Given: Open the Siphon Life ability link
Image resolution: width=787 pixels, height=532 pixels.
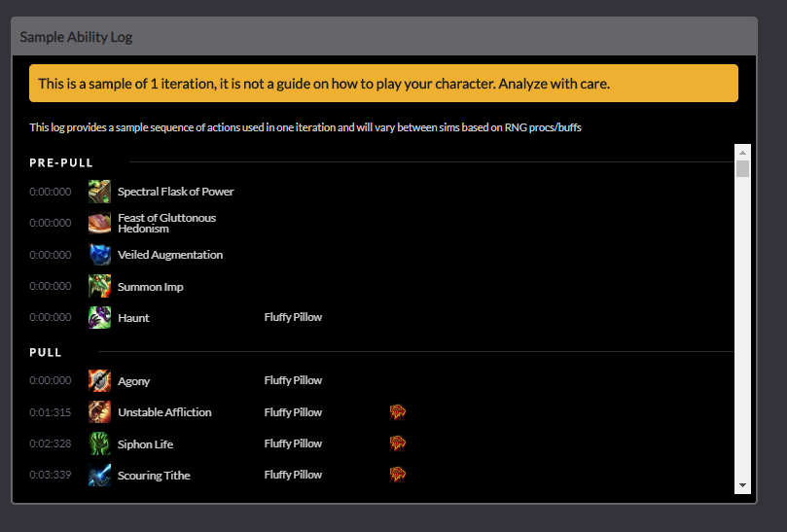Looking at the screenshot, I should tap(146, 444).
